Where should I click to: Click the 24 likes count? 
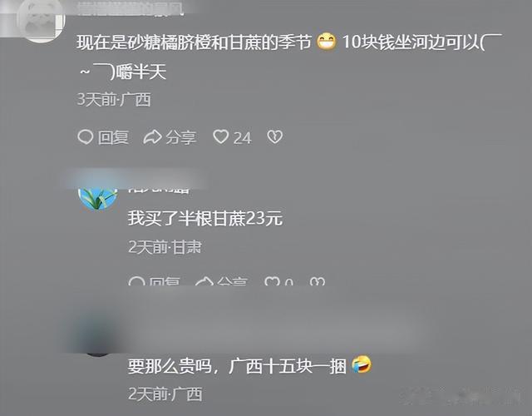pyautogui.click(x=242, y=138)
